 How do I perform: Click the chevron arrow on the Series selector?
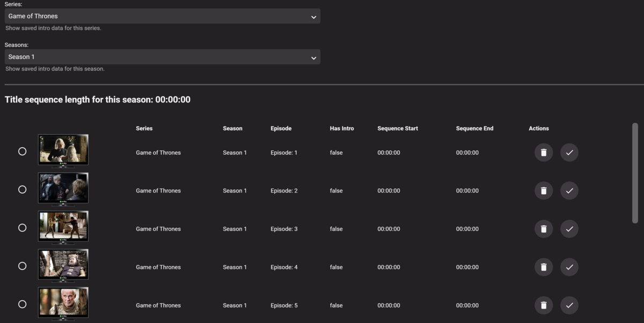pos(313,17)
